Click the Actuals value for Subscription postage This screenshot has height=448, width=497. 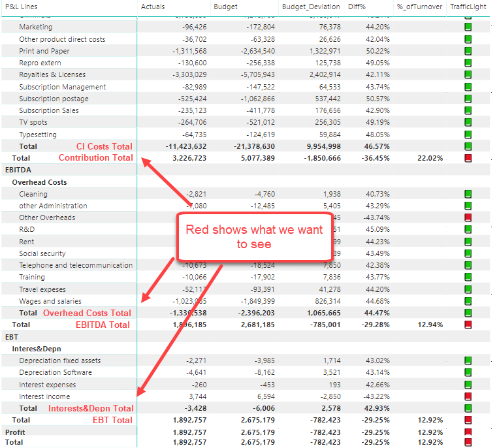(x=192, y=99)
